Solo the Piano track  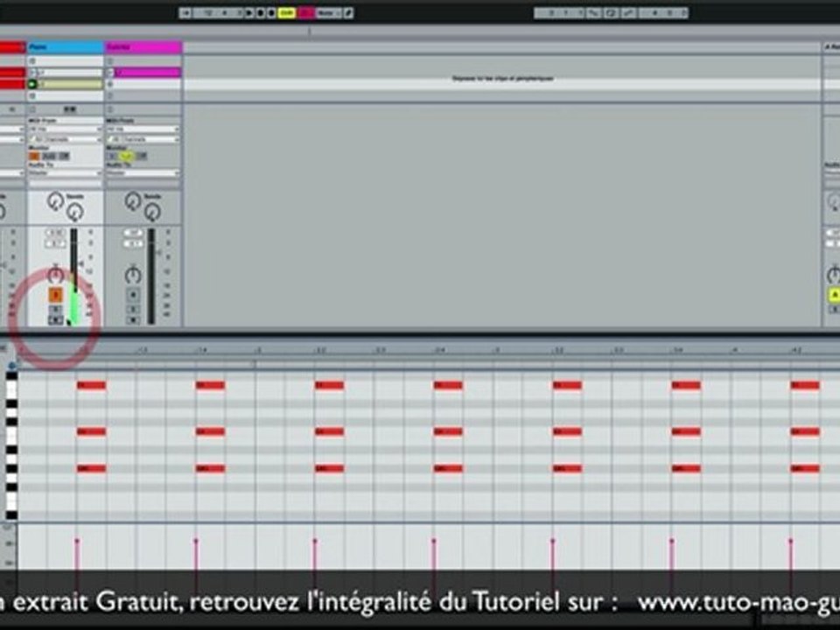tap(56, 310)
